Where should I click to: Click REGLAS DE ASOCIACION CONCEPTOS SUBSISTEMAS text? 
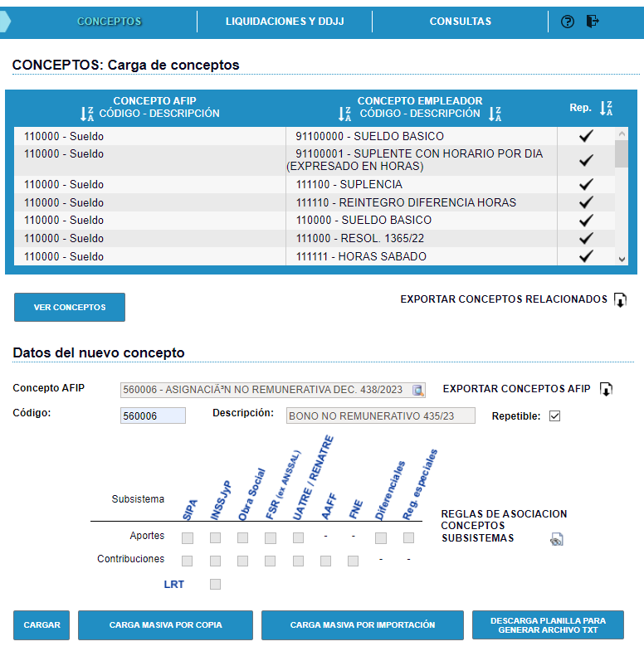tap(504, 526)
